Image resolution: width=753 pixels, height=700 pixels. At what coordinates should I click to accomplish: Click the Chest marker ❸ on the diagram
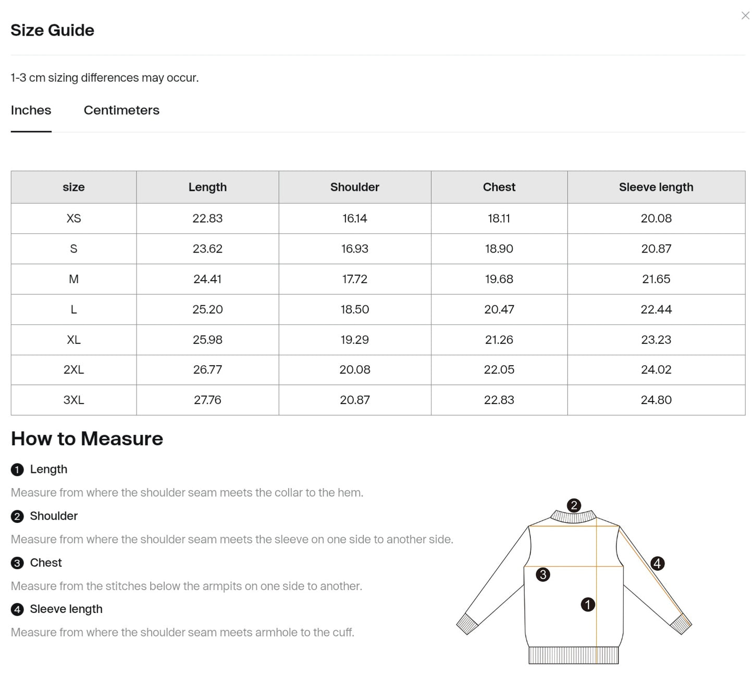point(544,574)
